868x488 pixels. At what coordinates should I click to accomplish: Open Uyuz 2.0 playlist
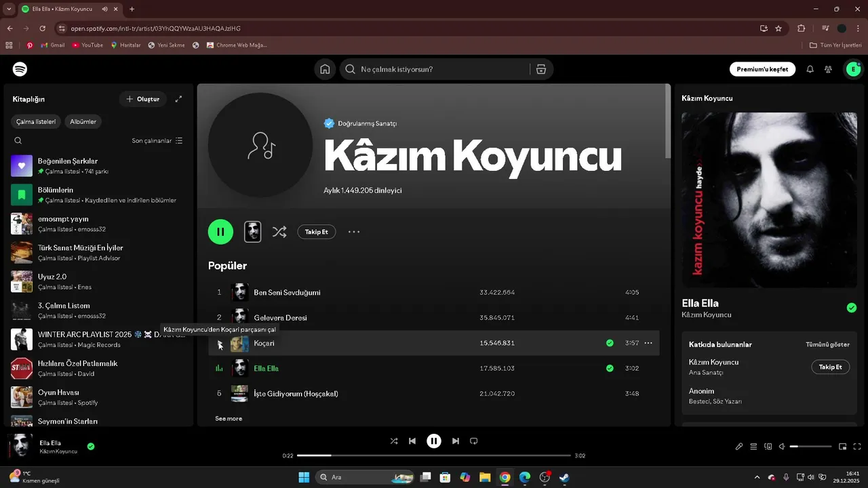(x=97, y=282)
